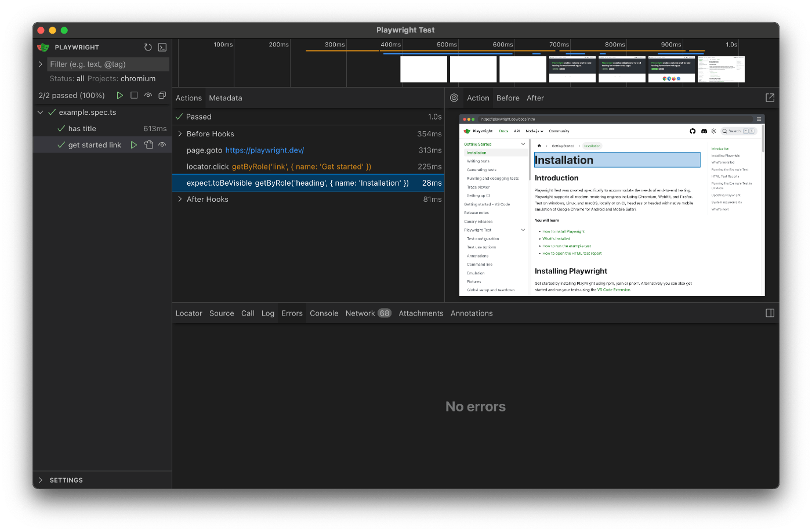
Task: Open source for 'get started link' test
Action: [x=148, y=145]
